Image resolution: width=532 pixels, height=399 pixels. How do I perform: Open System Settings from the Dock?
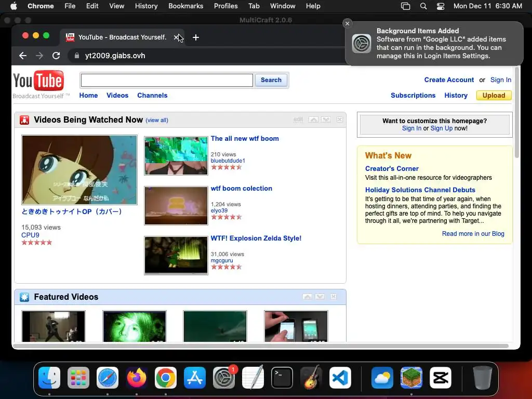point(224,378)
